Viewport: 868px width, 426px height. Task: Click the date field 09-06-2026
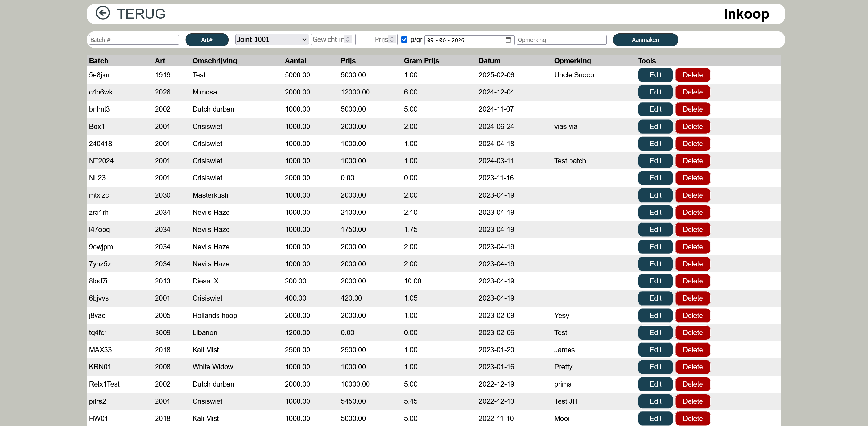[x=469, y=40]
